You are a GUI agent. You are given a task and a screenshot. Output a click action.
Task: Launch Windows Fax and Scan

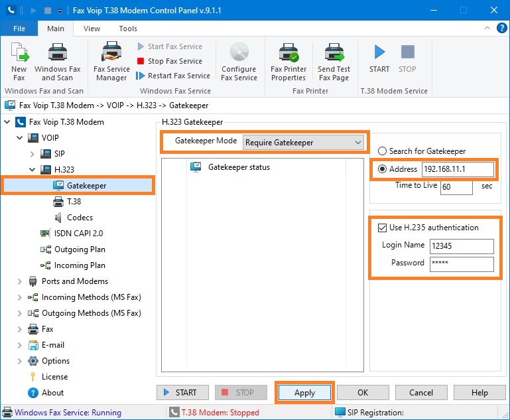(x=57, y=62)
